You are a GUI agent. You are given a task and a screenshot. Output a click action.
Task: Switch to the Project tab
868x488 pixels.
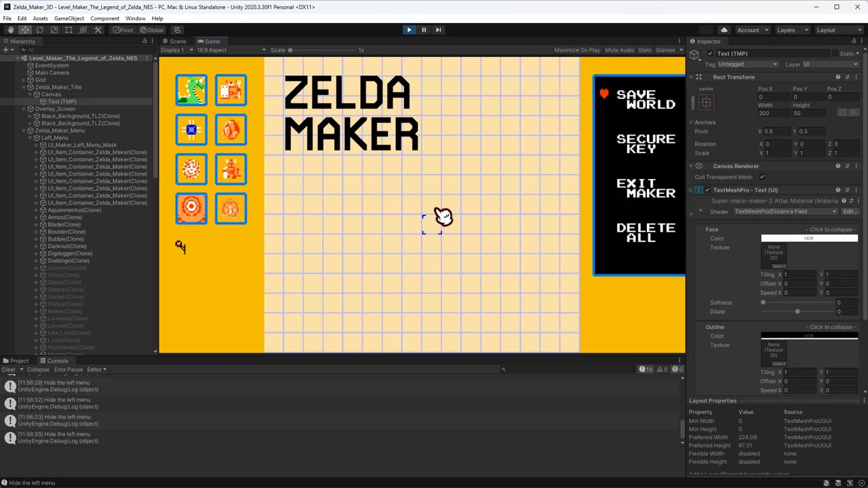click(x=16, y=361)
